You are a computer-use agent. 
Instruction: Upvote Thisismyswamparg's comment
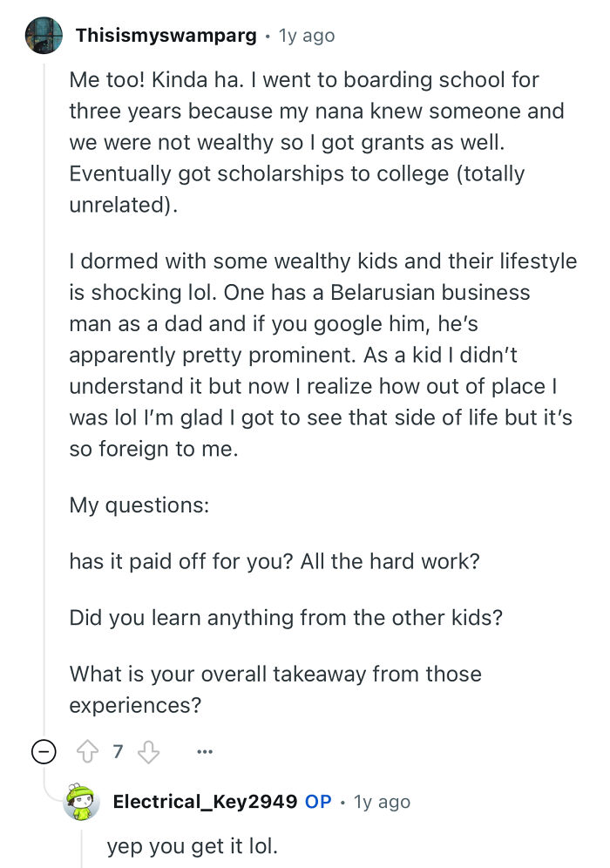coord(87,750)
